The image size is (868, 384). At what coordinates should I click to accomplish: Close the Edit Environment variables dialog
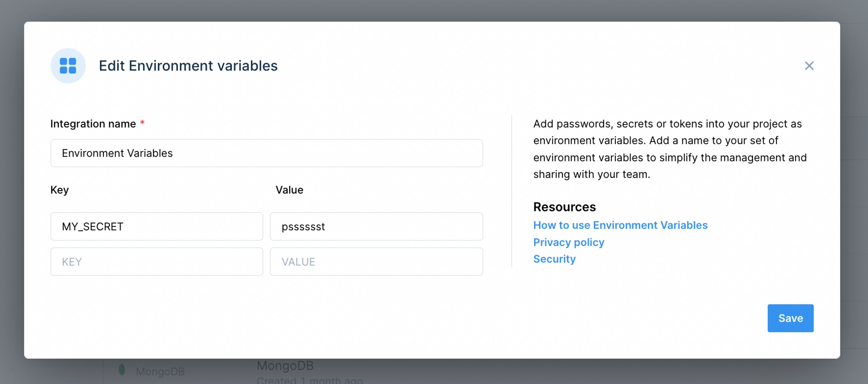click(809, 66)
